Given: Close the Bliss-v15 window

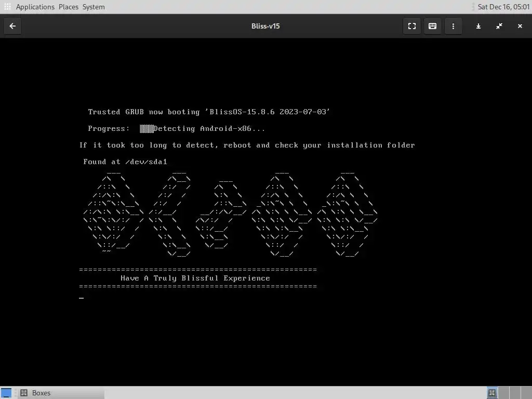Looking at the screenshot, I should point(520,26).
